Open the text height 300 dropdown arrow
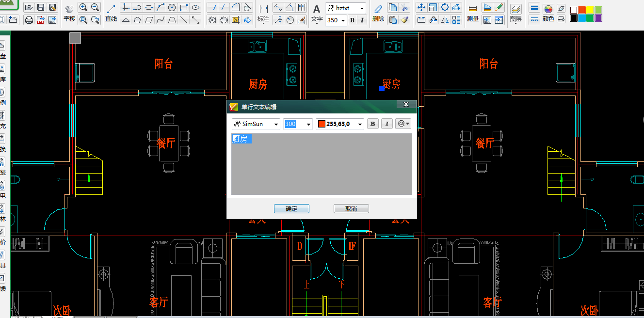 pyautogui.click(x=309, y=125)
